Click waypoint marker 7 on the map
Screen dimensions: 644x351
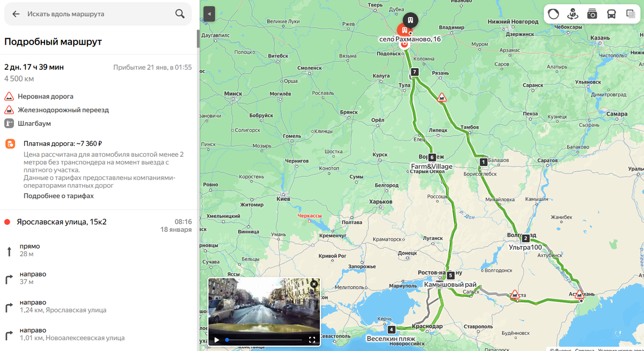(414, 71)
